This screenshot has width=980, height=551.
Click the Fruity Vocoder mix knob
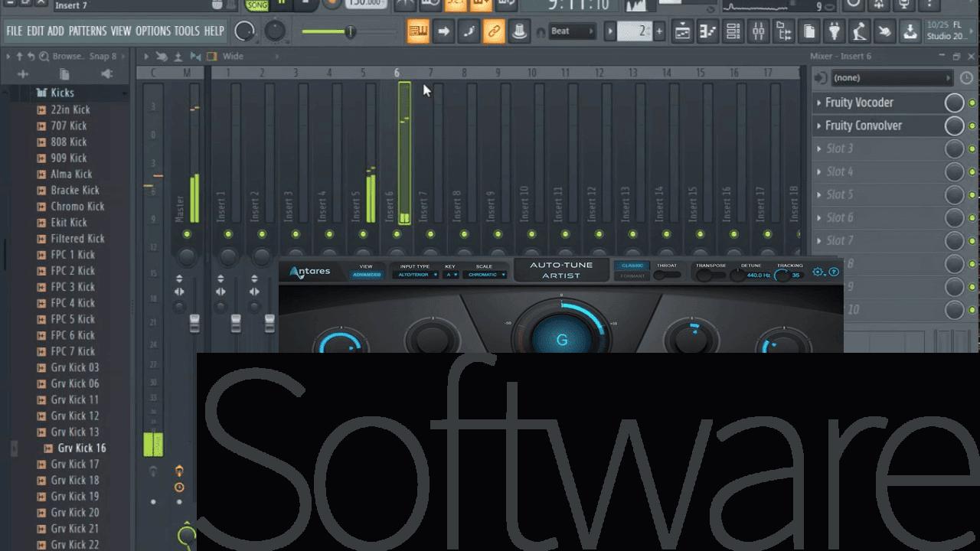954,103
